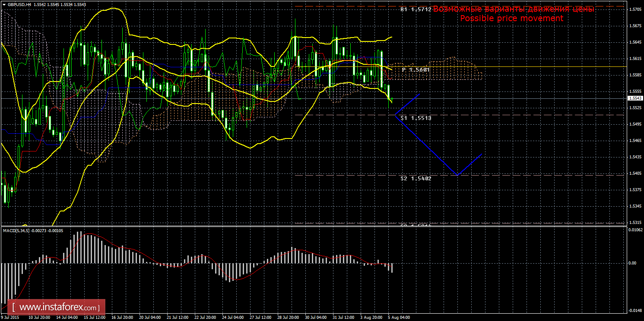Select the S2 1.5402 support label
Screen dimensions: 644x321
click(416, 178)
